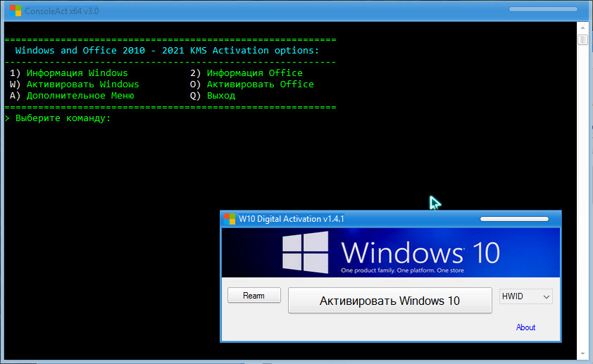
Task: Select the Информация Windows menu option
Action: coord(77,73)
